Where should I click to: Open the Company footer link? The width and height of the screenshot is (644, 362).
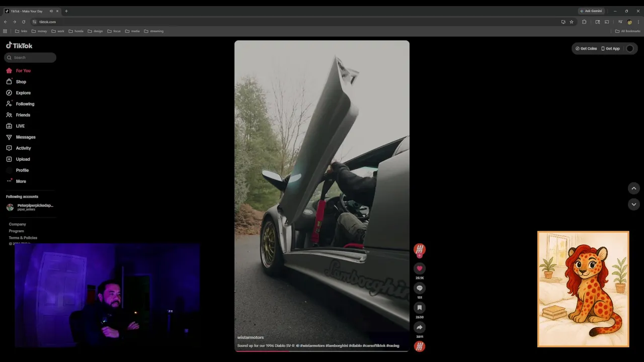click(17, 224)
